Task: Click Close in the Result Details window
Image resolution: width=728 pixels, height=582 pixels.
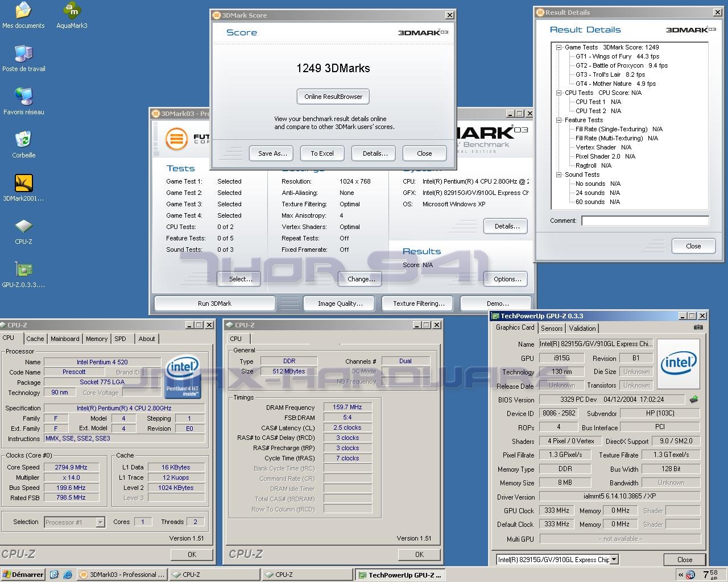Action: pyautogui.click(x=693, y=246)
